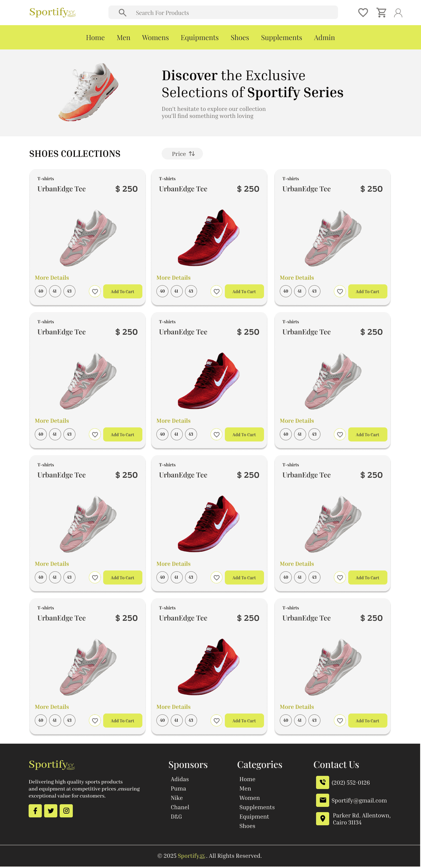Click the Search For Products field
This screenshot has width=421, height=868.
click(x=230, y=13)
